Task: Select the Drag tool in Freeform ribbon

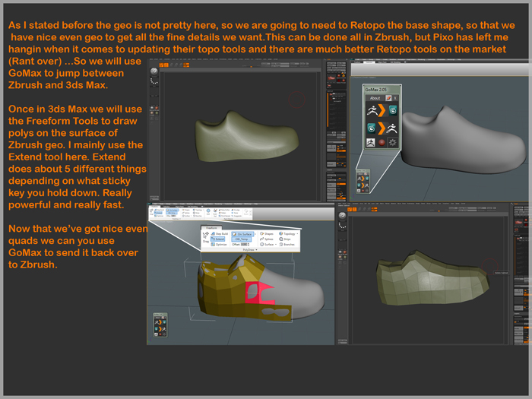Action: [206, 237]
